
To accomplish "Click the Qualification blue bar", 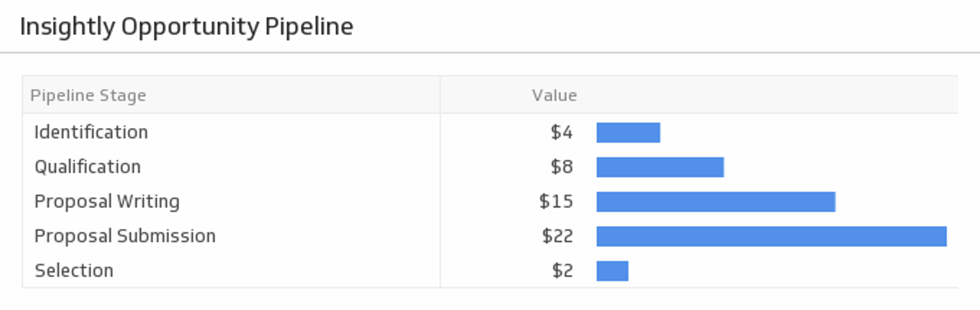I will (660, 168).
